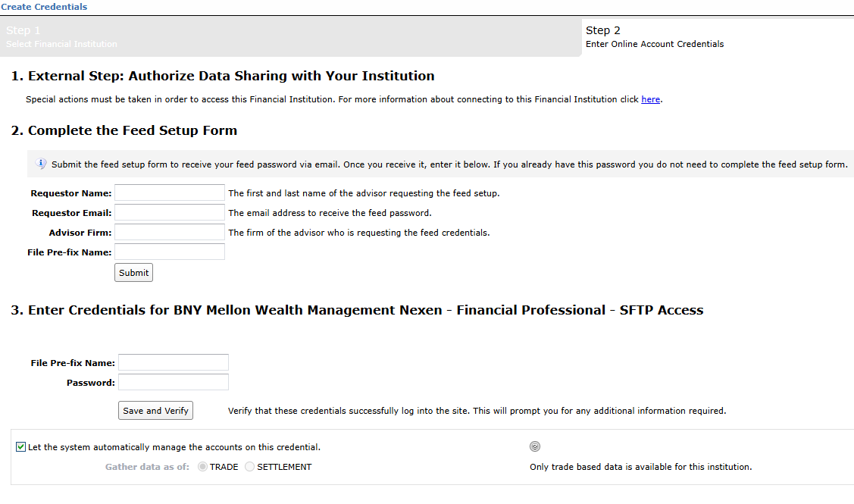The height and width of the screenshot is (504, 854).
Task: Click the Save and Verify button
Action: 155,410
